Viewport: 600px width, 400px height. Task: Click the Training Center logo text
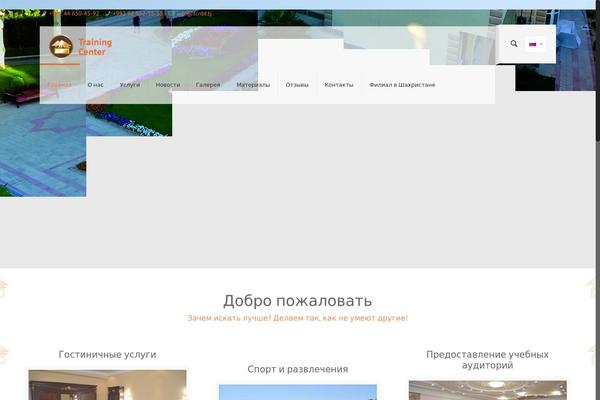pos(95,47)
